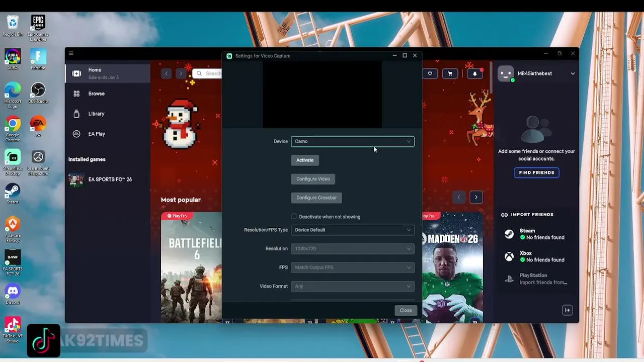Open Library in EA app sidebar
The height and width of the screenshot is (362, 644).
point(108,114)
